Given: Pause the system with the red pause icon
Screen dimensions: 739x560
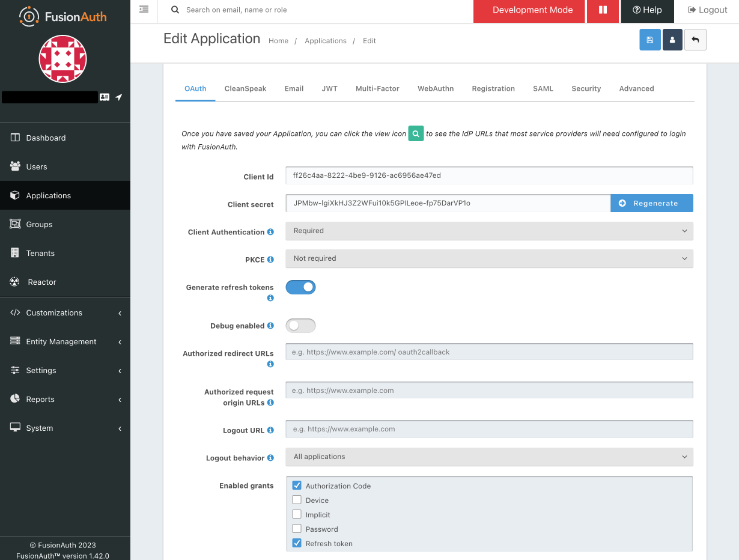Looking at the screenshot, I should (x=603, y=11).
